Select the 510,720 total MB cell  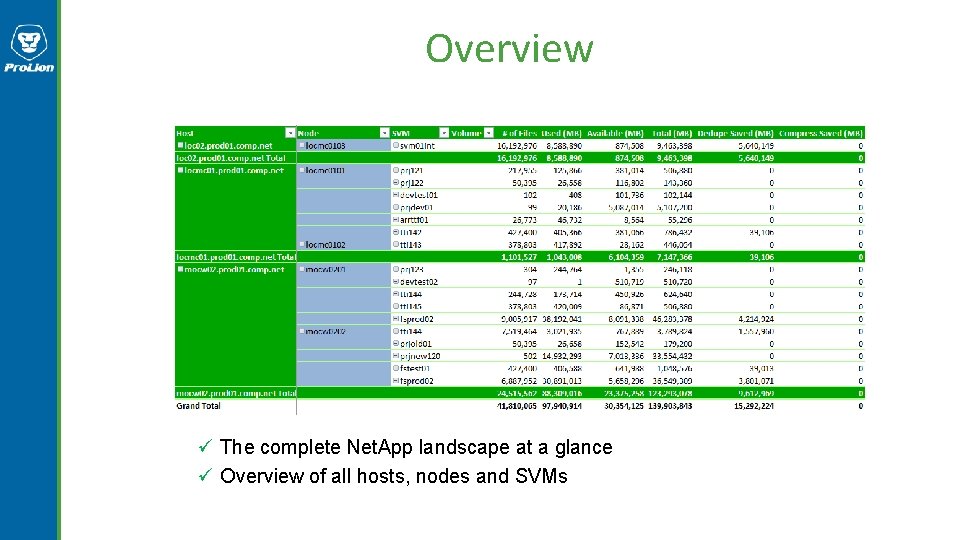point(678,282)
